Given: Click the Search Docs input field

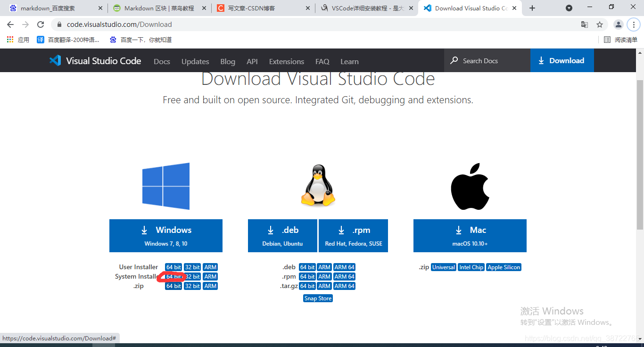Looking at the screenshot, I should [487, 60].
